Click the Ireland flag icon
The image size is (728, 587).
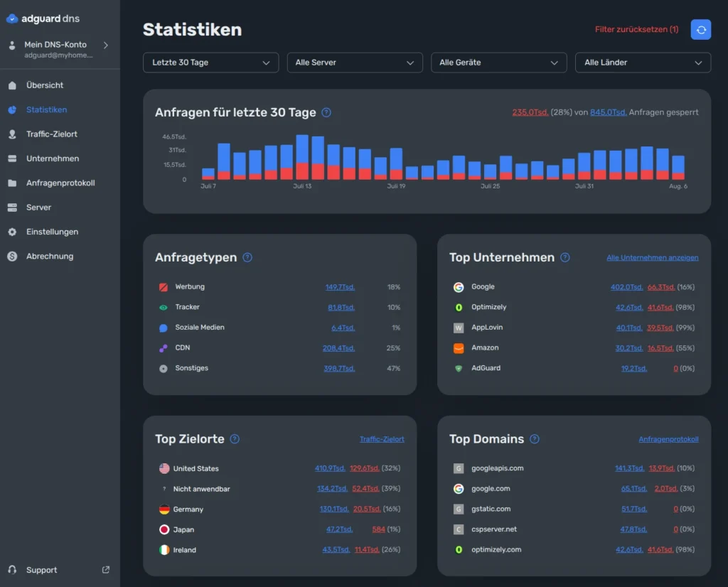tap(164, 550)
